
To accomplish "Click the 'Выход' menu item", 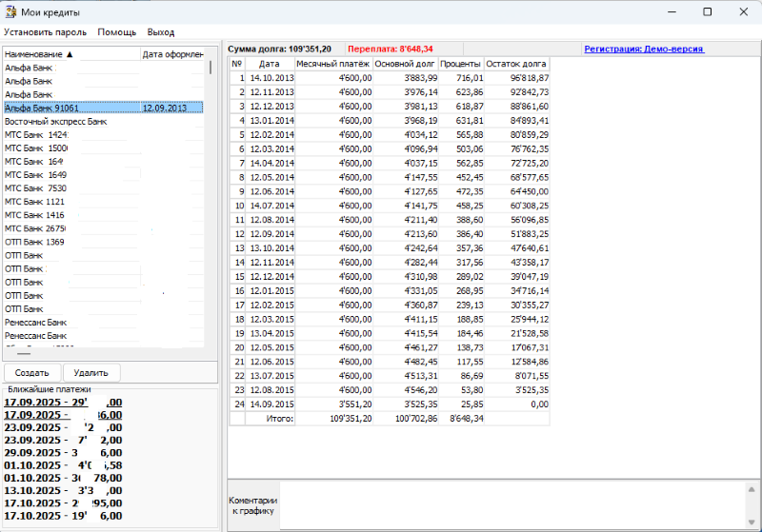I will (161, 31).
